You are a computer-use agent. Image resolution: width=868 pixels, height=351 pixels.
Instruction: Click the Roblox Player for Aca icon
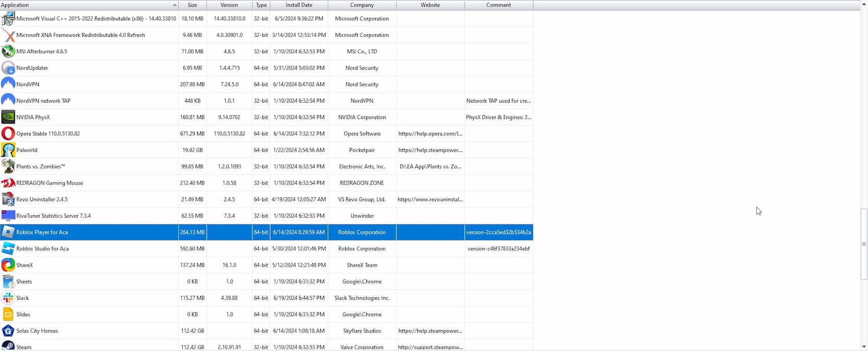pos(8,232)
